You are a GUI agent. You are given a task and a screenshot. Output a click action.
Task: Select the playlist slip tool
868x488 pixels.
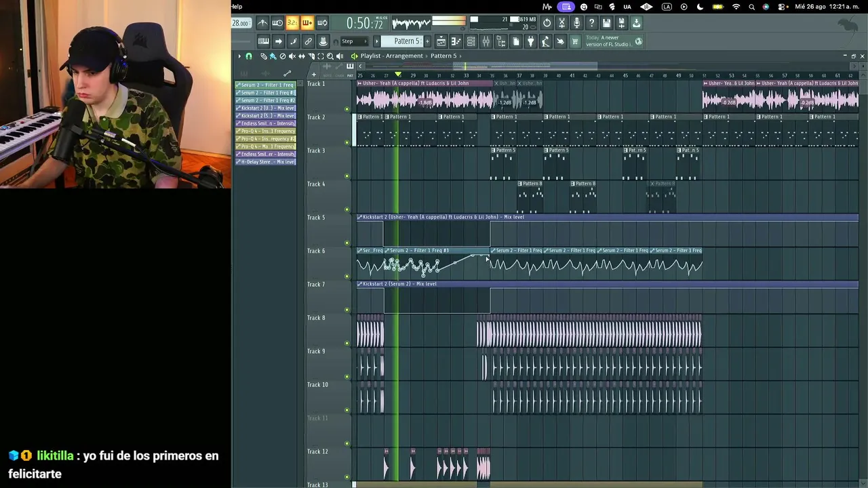click(302, 56)
